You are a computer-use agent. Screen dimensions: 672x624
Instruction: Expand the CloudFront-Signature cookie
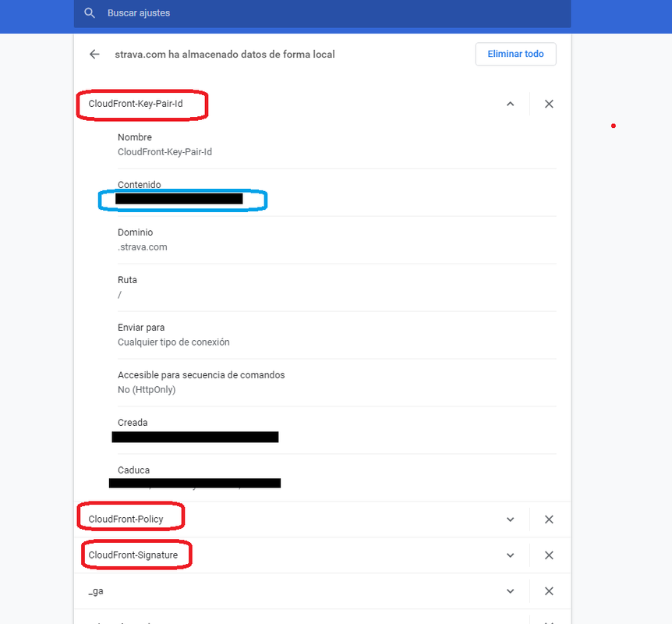click(x=510, y=555)
